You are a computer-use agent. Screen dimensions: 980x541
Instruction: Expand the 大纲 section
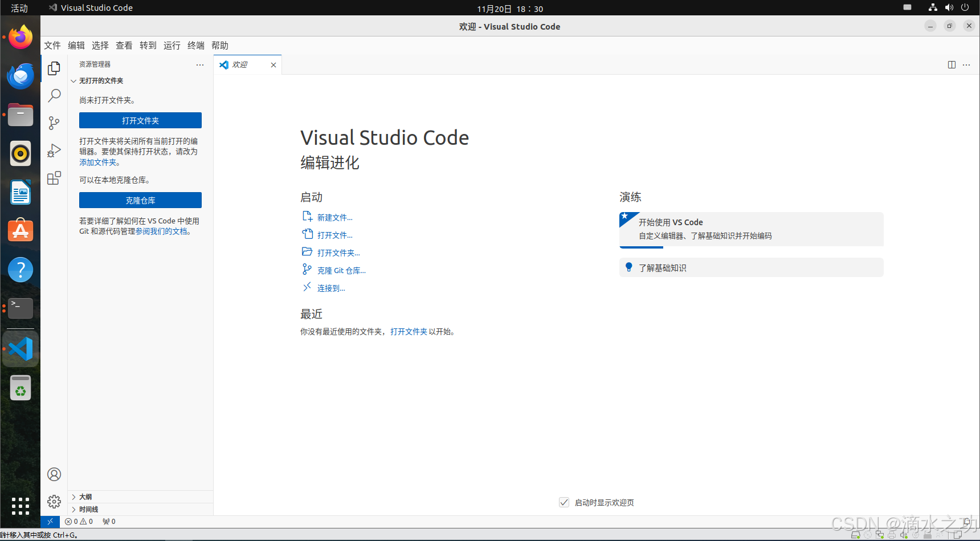coord(140,497)
